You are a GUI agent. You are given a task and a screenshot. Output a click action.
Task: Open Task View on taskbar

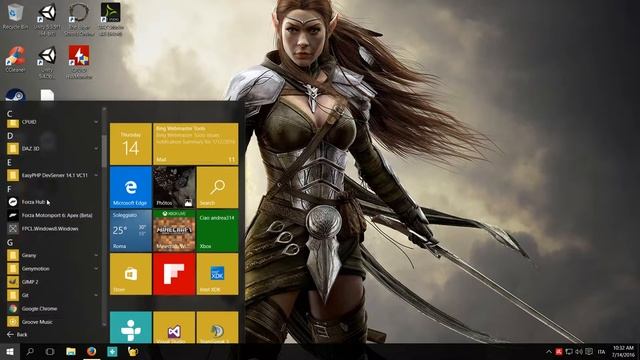tap(50, 351)
